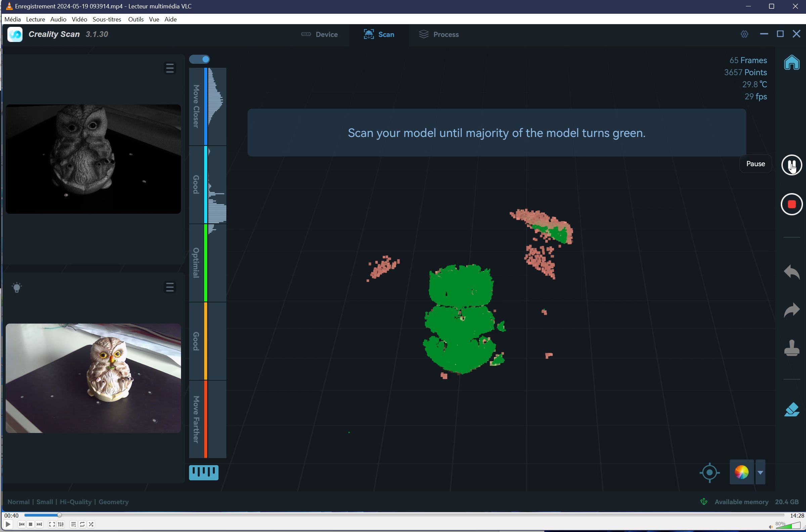
Task: Click the VLC seek bar handle
Action: pyautogui.click(x=59, y=515)
